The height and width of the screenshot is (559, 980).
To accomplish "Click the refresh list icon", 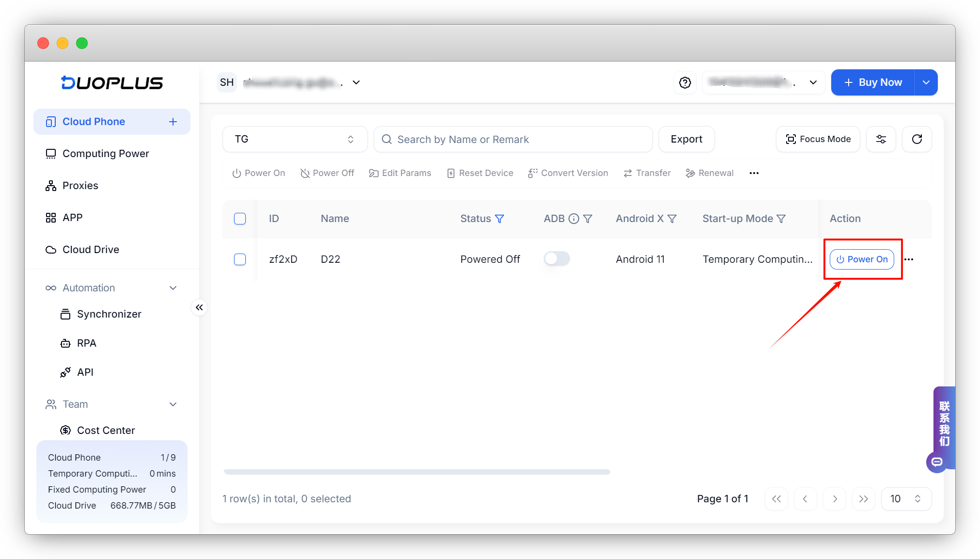I will (x=917, y=139).
